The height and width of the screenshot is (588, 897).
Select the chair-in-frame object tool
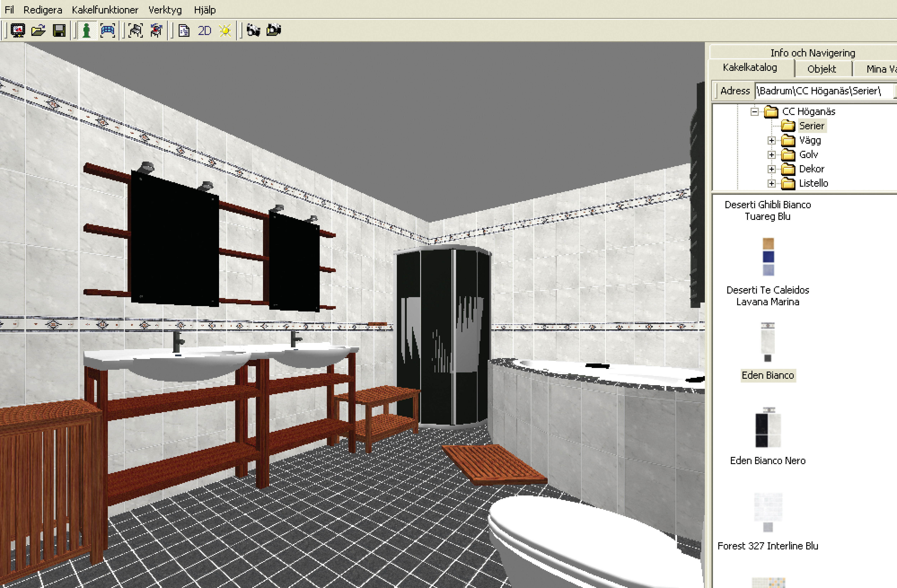pos(136,30)
